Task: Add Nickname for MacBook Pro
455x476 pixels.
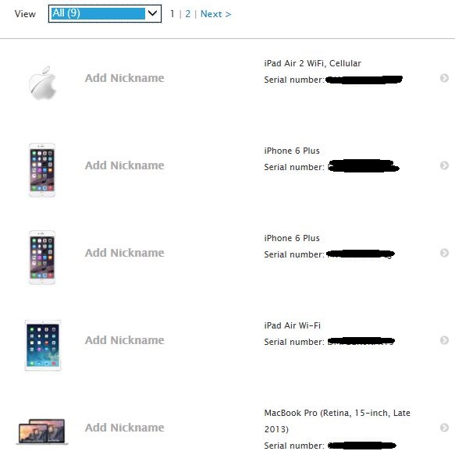Action: [x=124, y=428]
